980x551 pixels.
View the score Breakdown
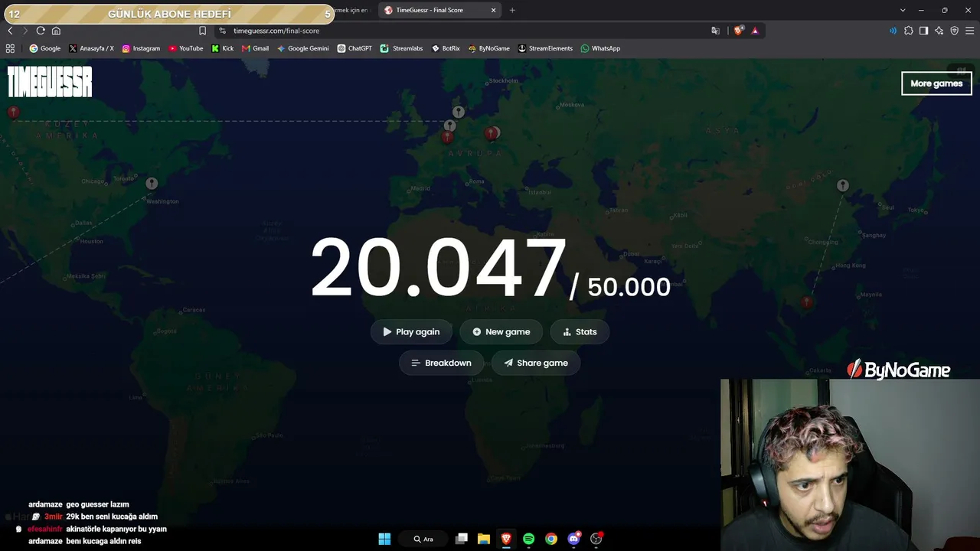441,363
